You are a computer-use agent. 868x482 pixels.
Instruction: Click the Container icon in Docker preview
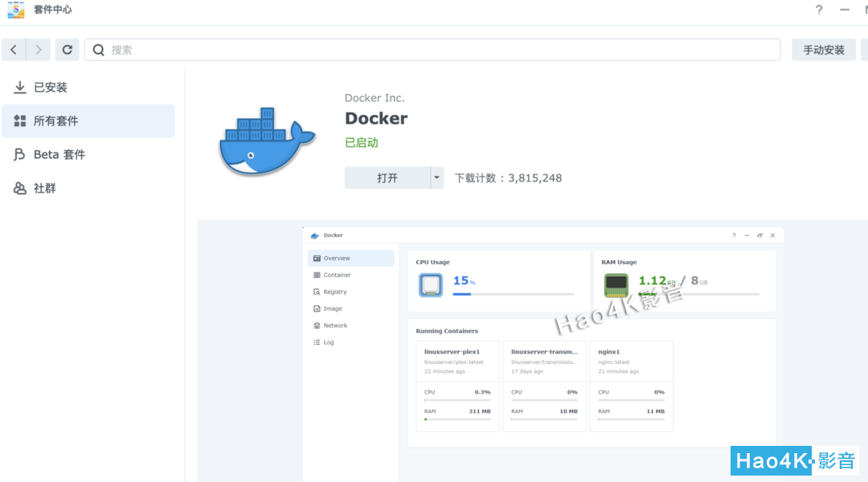coord(317,275)
